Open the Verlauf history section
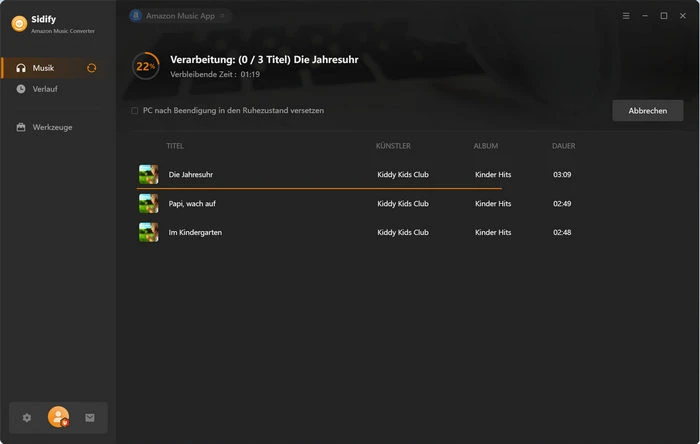Viewport: 700px width, 444px height. [55, 89]
